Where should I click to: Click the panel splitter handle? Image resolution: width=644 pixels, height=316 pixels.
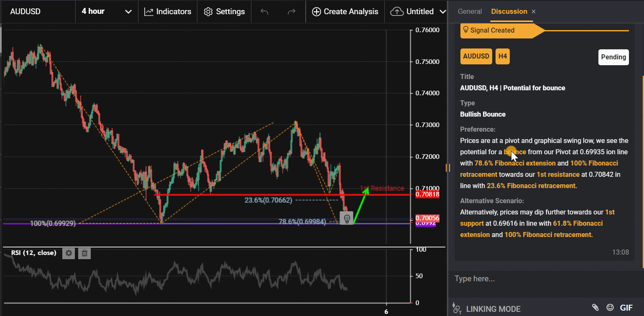(448, 168)
